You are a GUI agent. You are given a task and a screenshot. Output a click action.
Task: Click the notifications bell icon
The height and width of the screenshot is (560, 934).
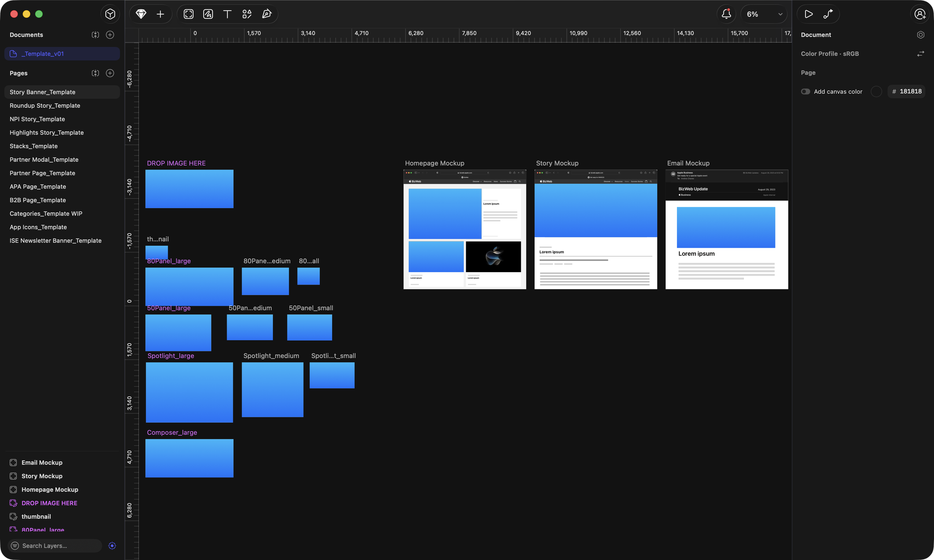tap(726, 14)
